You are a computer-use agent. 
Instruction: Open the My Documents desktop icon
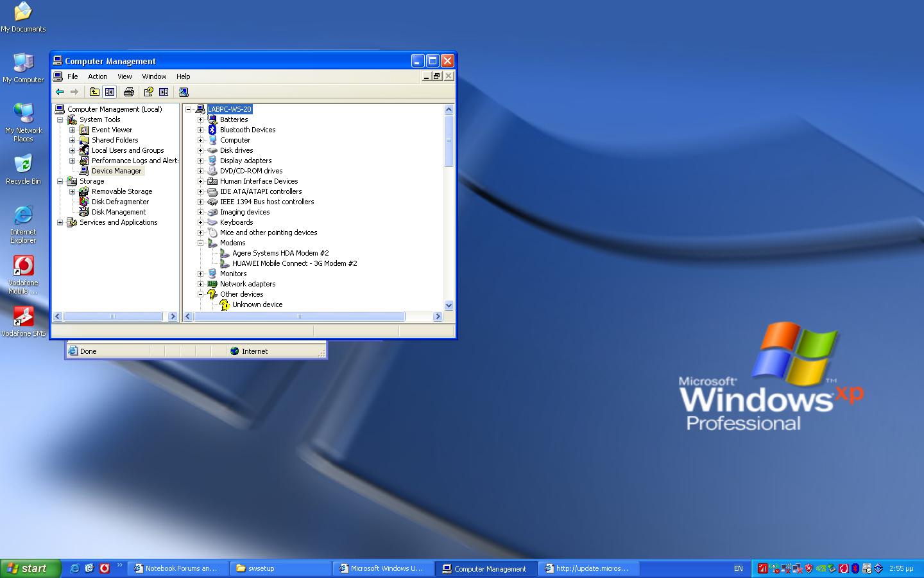[x=23, y=17]
